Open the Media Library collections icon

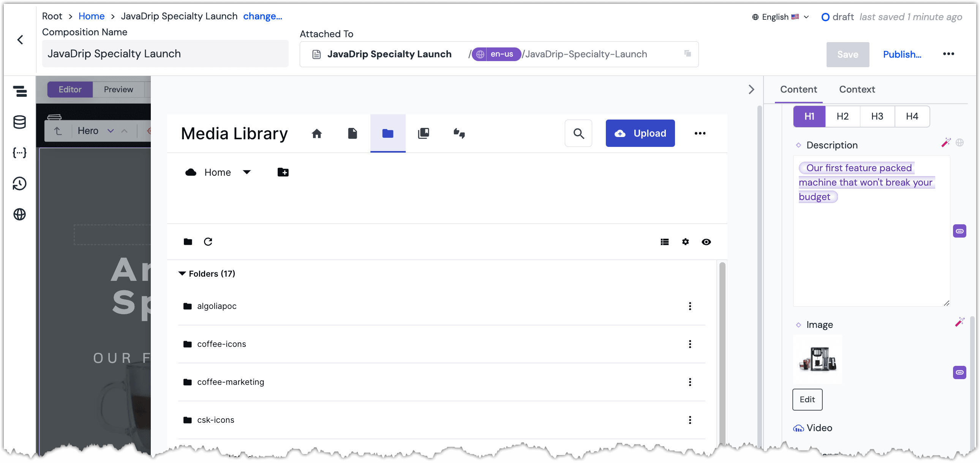(424, 134)
